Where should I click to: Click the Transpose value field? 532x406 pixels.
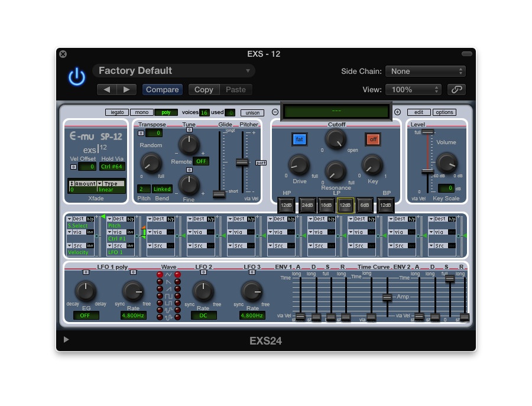(154, 133)
